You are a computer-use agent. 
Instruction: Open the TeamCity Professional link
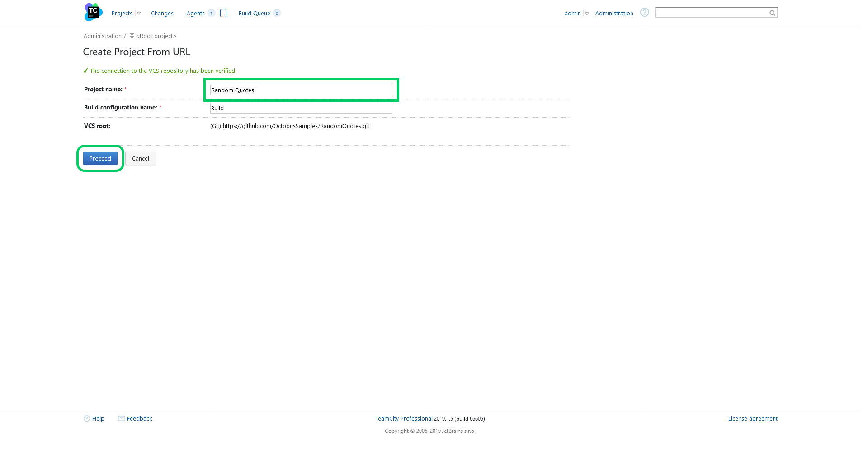(x=404, y=419)
